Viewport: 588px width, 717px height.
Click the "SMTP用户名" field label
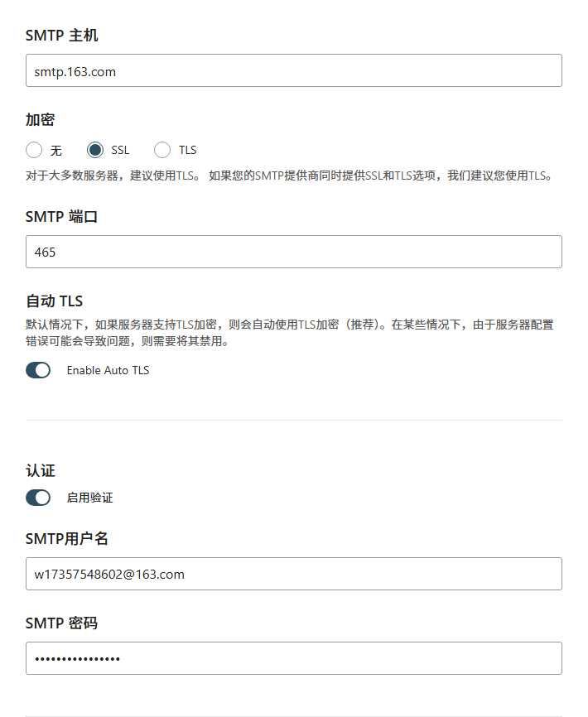[67, 539]
